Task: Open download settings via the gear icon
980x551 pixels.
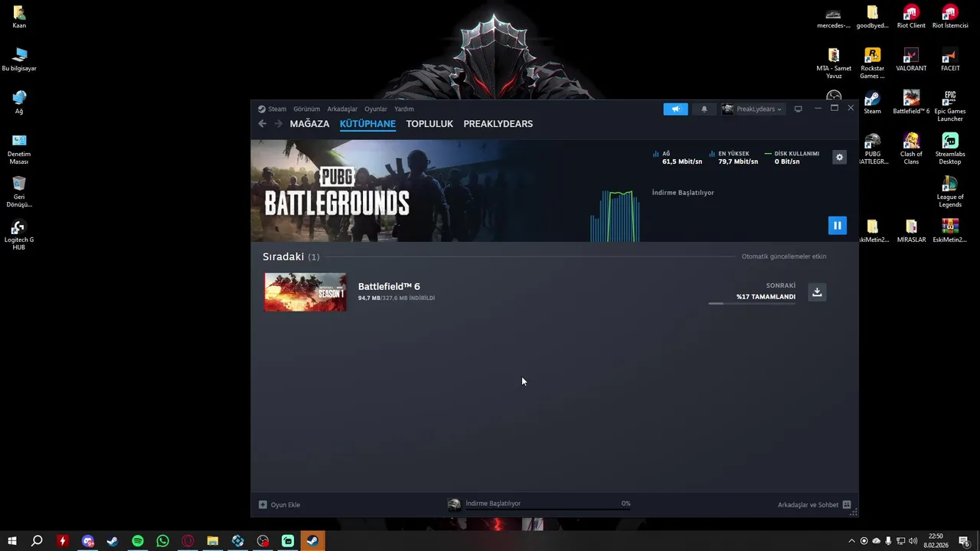Action: pos(839,157)
